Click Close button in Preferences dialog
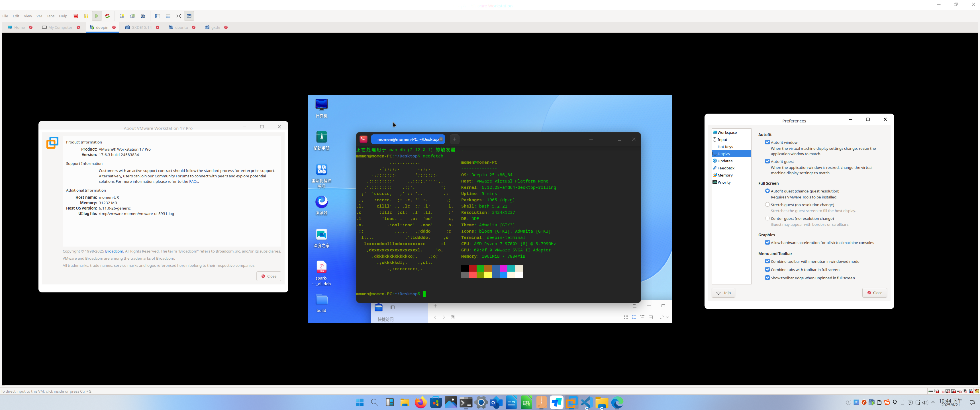Viewport: 980px width, 410px height. (874, 293)
